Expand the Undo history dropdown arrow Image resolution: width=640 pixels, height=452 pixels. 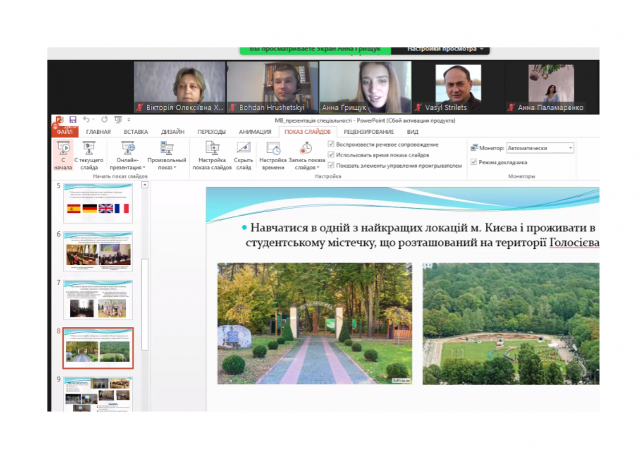[x=93, y=120]
